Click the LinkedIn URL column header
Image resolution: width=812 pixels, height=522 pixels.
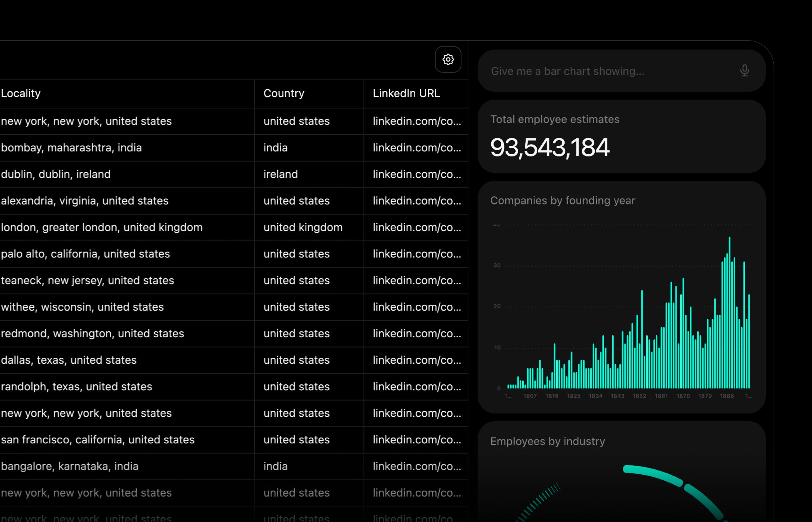406,93
